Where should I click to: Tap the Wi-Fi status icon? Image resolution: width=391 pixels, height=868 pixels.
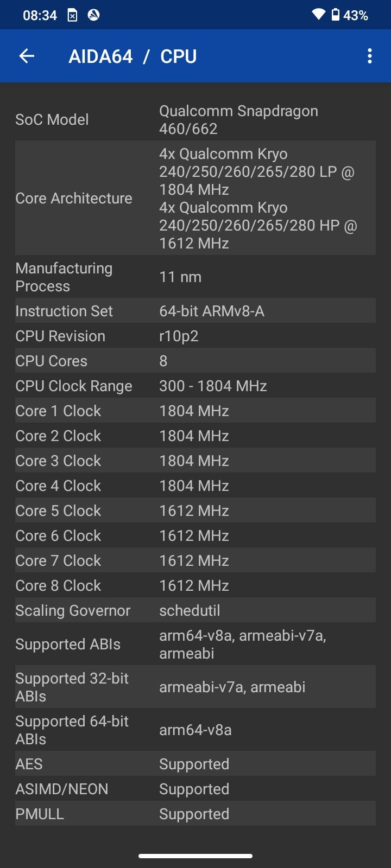pos(318,15)
